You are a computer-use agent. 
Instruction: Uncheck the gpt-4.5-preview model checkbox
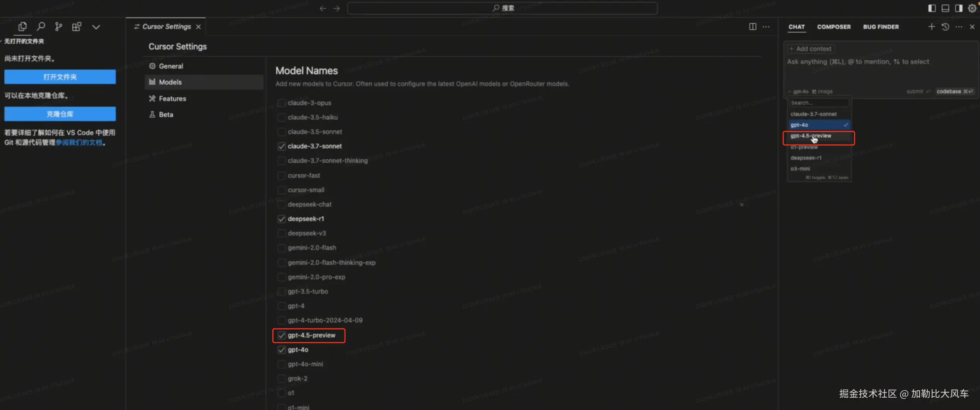[282, 335]
